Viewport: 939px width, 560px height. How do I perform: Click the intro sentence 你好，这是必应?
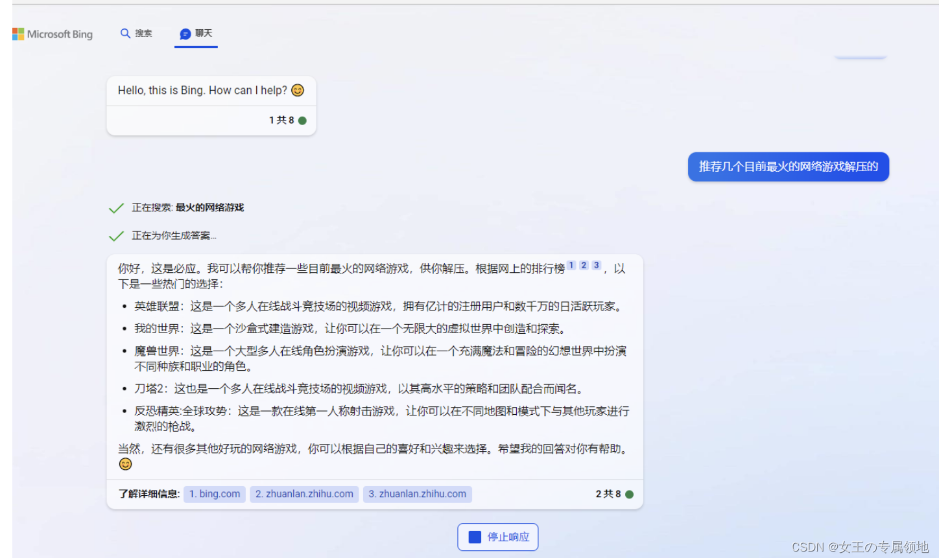click(x=161, y=269)
